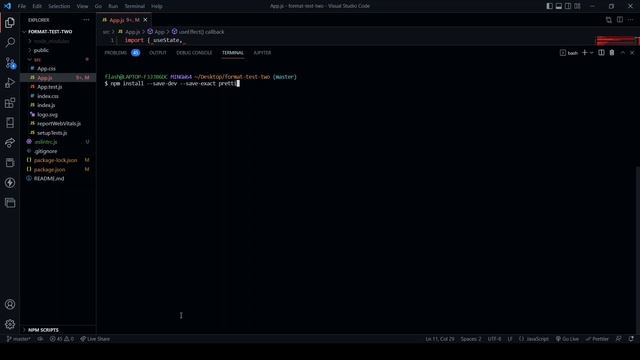Open reportWebVitals.js in the explorer
This screenshot has height=360, width=640.
(x=58, y=123)
